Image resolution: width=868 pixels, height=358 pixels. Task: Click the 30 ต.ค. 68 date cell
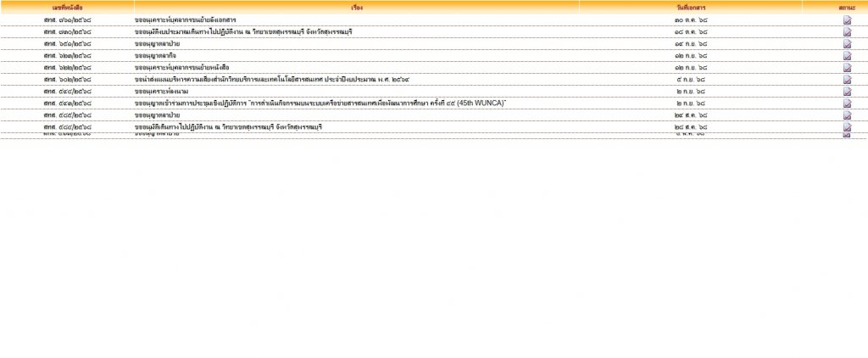[691, 20]
